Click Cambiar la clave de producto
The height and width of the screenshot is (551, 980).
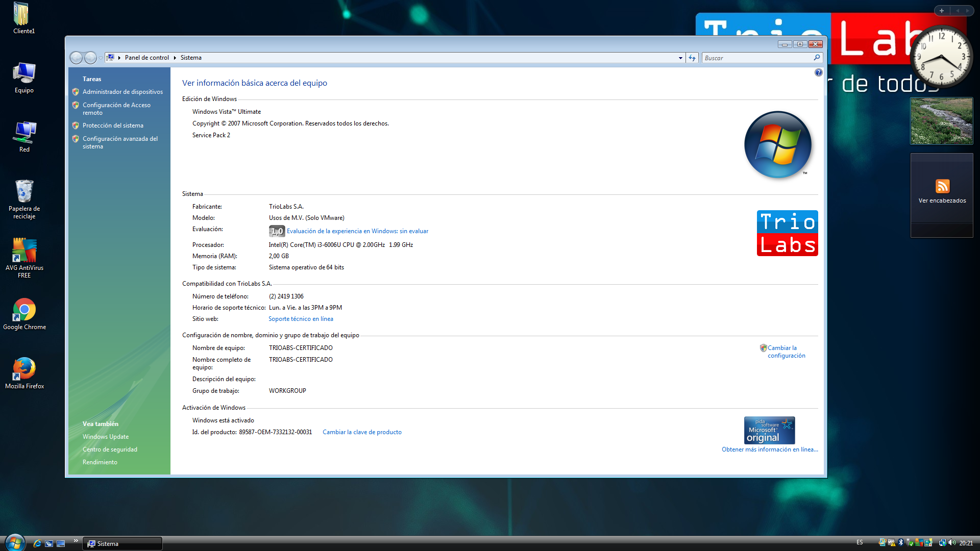click(x=362, y=432)
